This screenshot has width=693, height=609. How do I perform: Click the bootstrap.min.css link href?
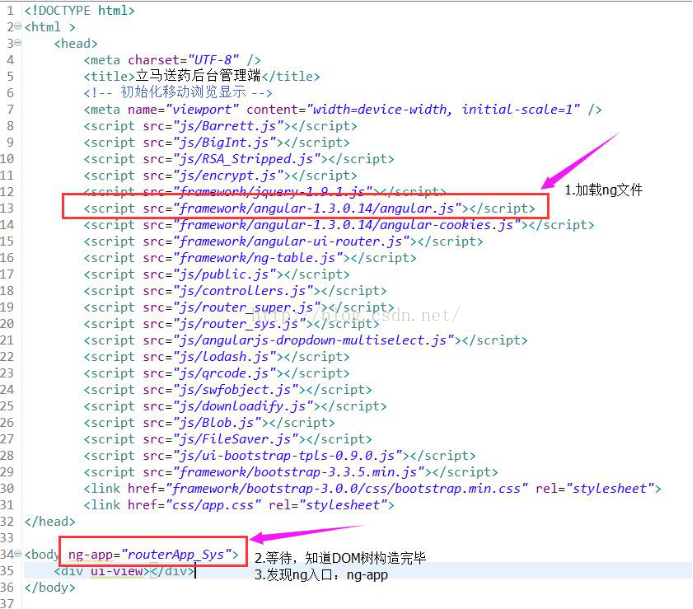[x=346, y=488]
